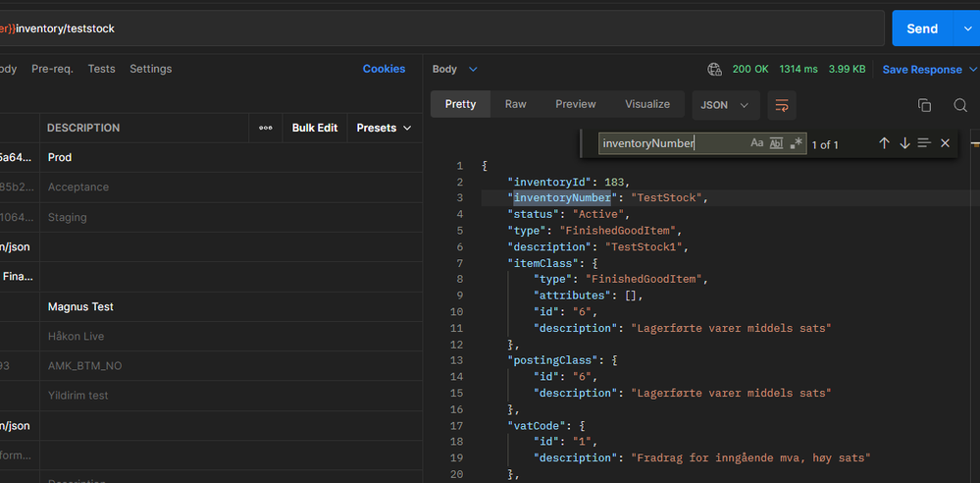Toggle Match Whole Word in find bar

click(x=776, y=143)
